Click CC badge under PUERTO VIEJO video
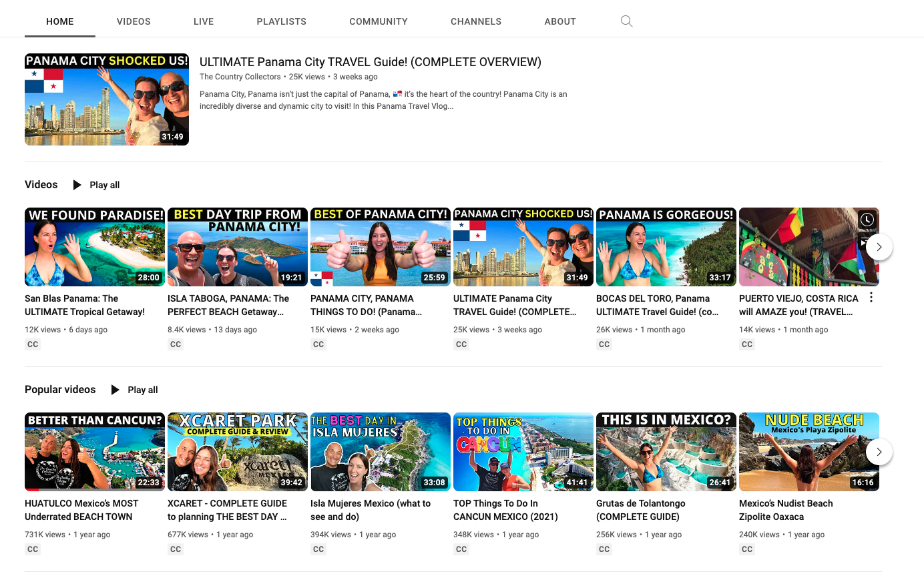 747,344
